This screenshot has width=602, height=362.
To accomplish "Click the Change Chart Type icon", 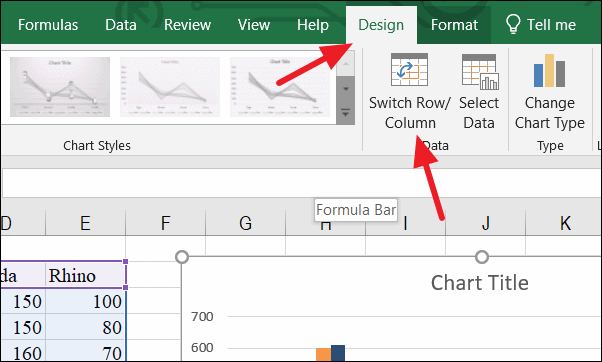I will click(x=549, y=70).
